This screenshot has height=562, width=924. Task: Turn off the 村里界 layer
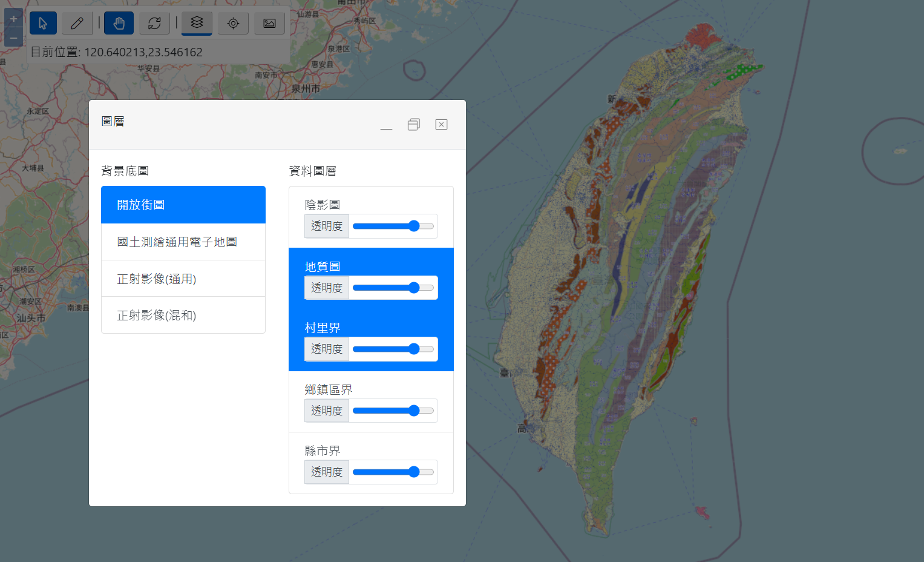tap(322, 328)
